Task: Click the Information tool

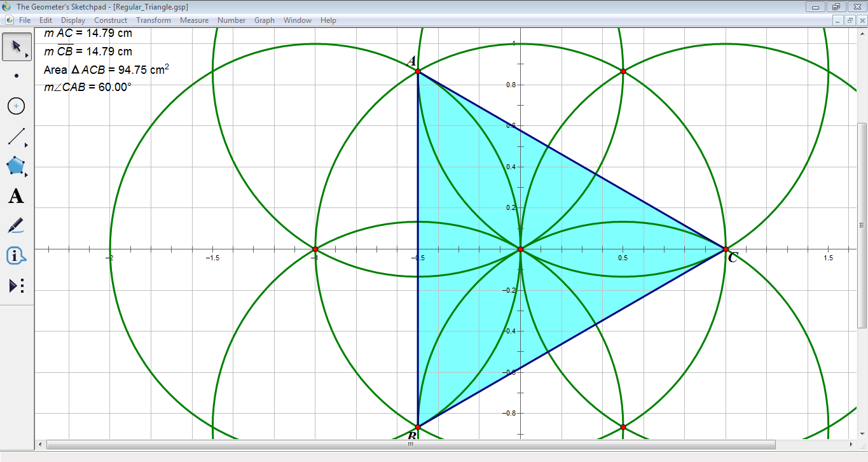Action: 17,255
